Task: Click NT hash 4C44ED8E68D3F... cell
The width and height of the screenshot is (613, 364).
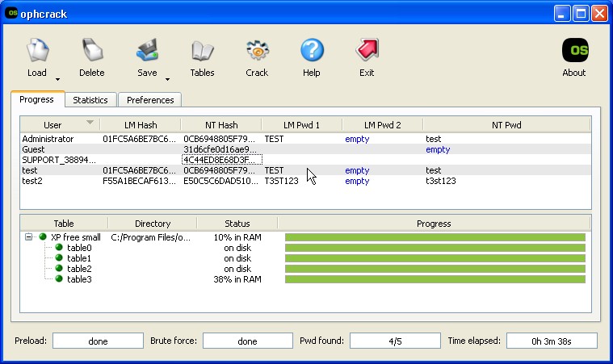Action: (x=221, y=160)
